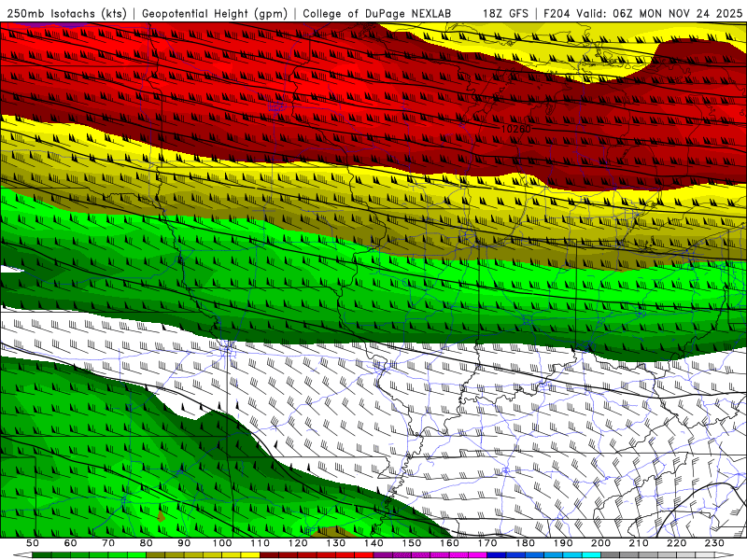Image resolution: width=747 pixels, height=560 pixels.
Task: Click the '60' legend value
Action: pyautogui.click(x=70, y=543)
